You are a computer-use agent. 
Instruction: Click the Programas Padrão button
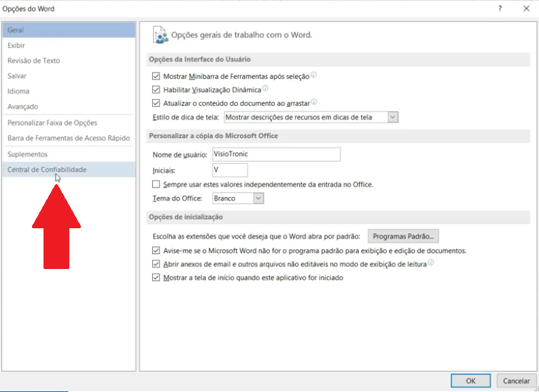tap(404, 236)
